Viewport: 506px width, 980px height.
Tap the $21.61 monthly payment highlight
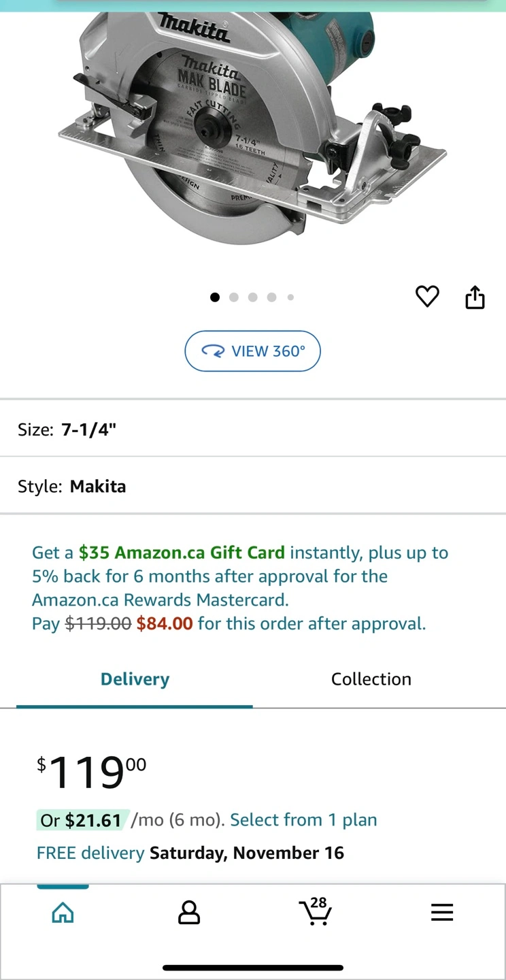coord(82,820)
